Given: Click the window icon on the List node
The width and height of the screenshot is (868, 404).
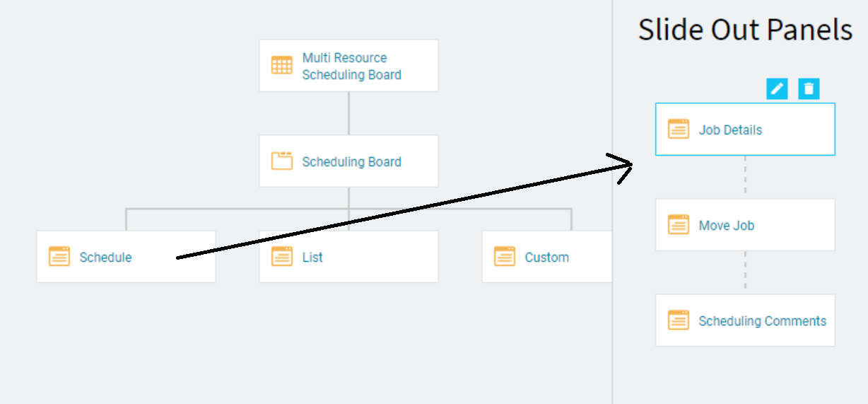Looking at the screenshot, I should 282,256.
